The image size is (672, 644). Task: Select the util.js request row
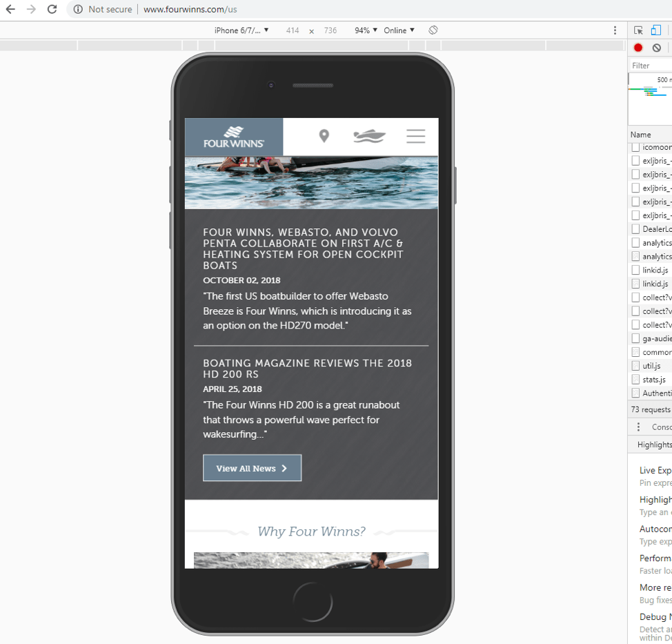click(651, 366)
